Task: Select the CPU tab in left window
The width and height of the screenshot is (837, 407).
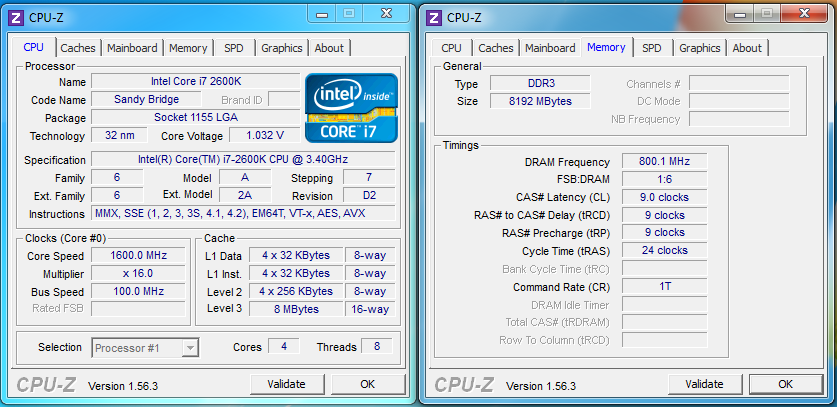Action: pyautogui.click(x=34, y=47)
